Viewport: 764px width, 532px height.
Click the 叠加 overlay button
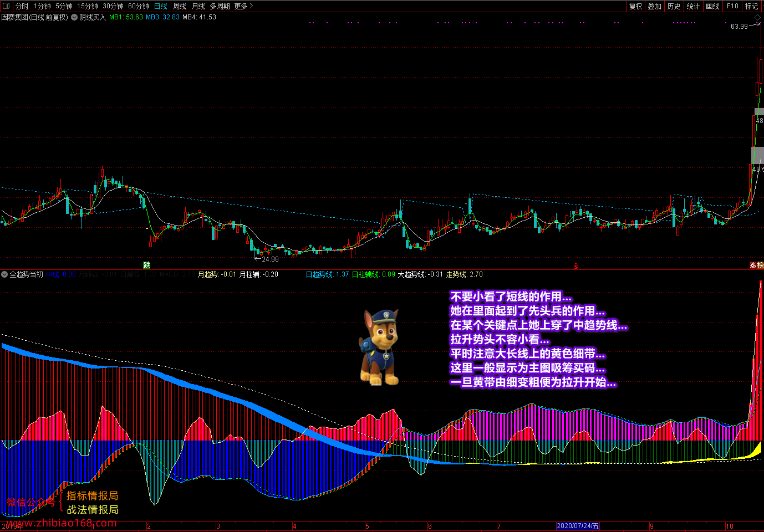coord(655,6)
